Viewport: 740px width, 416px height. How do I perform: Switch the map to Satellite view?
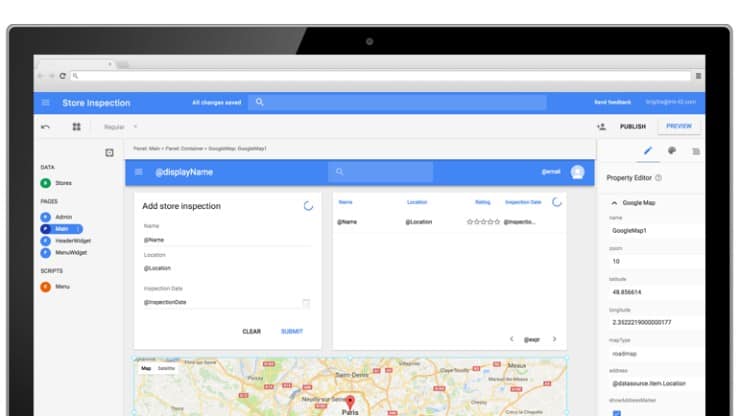point(166,368)
